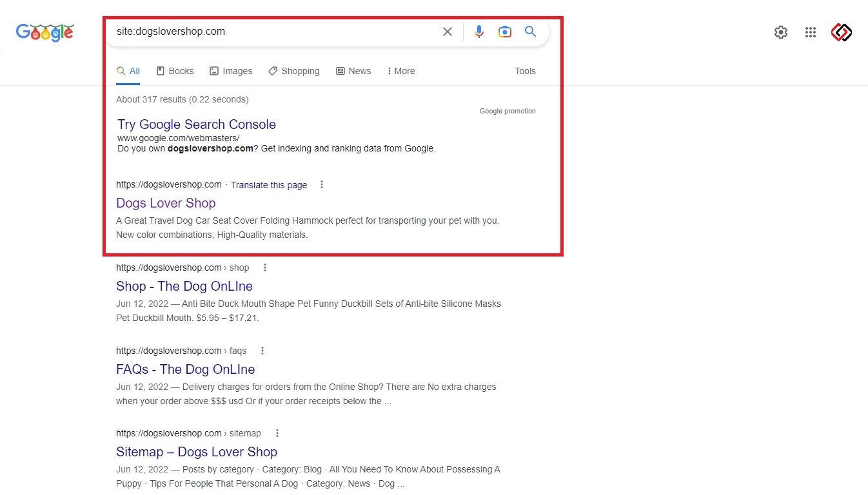Click the https://dogslovershop.com › shop breadcrumb

[182, 267]
